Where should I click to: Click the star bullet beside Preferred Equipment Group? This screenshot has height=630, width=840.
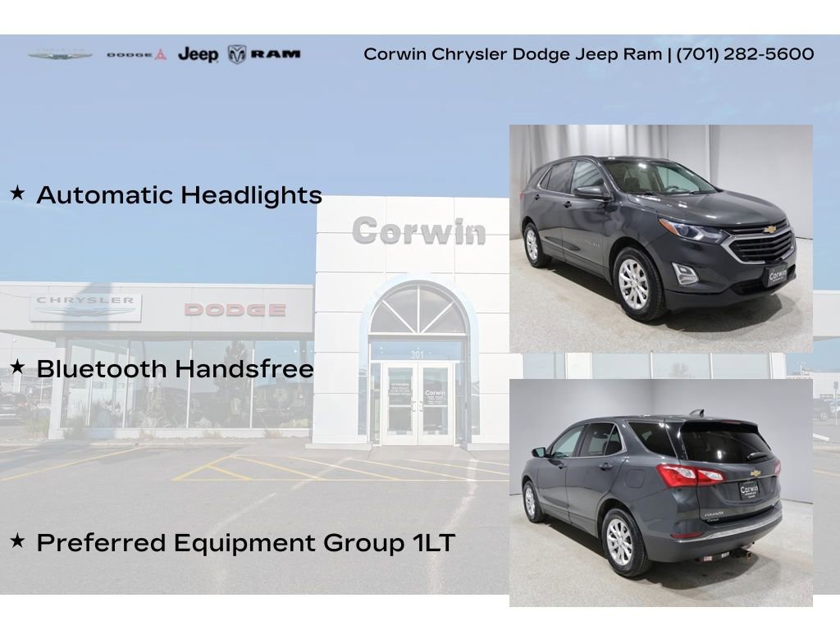click(x=18, y=541)
